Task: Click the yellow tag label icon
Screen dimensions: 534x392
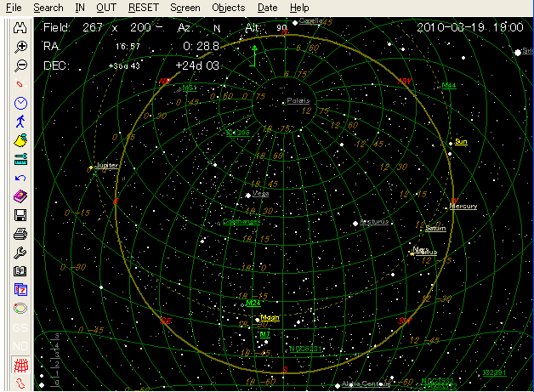Action: [x=20, y=140]
